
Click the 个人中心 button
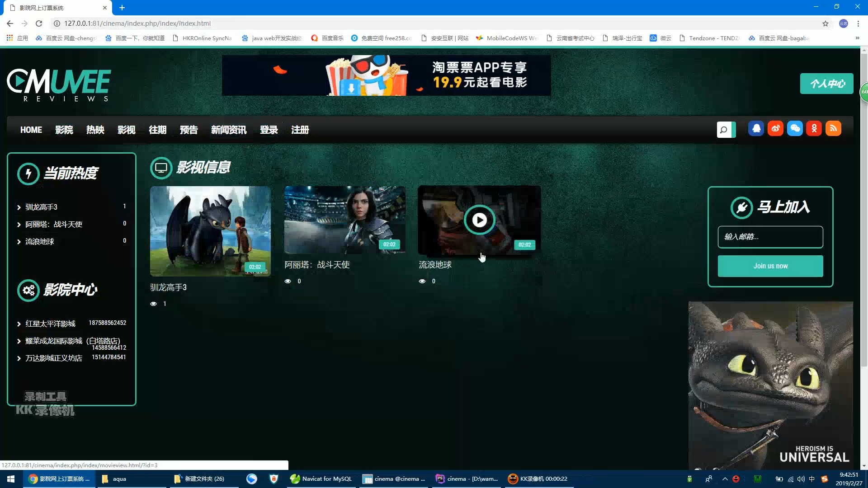pos(826,84)
